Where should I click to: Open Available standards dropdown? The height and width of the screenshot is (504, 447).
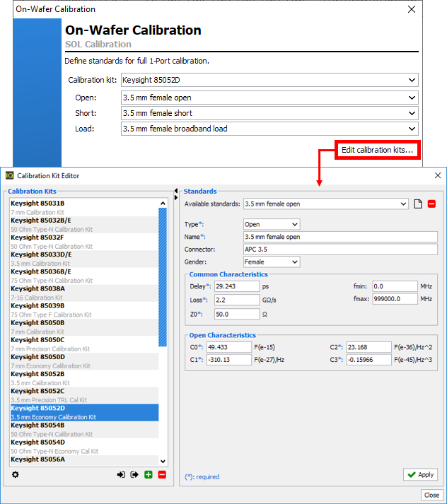[326, 204]
